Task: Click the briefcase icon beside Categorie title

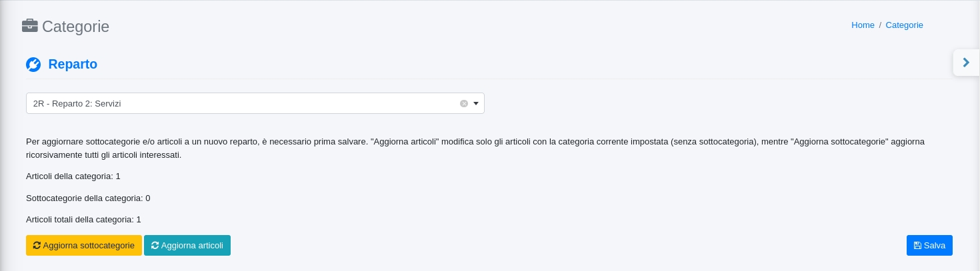Action: [30, 26]
